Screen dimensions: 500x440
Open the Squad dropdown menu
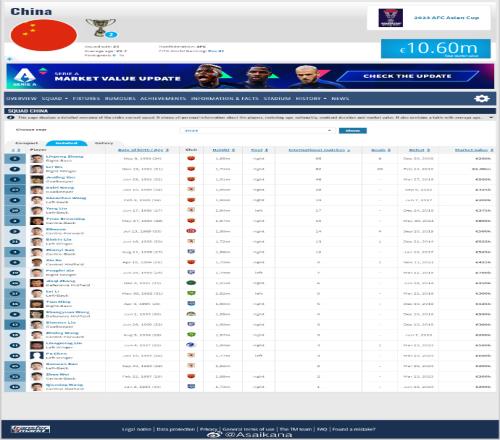(55, 98)
